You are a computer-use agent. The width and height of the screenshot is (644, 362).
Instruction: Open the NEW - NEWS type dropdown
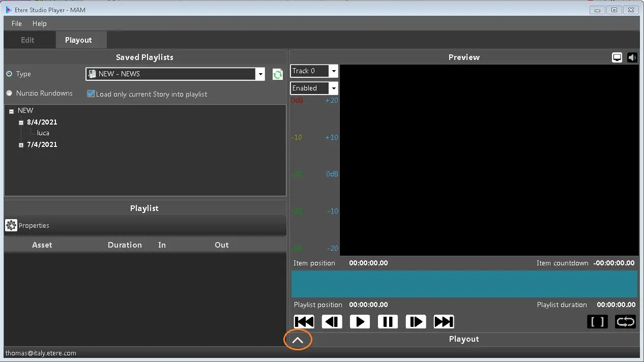point(260,74)
